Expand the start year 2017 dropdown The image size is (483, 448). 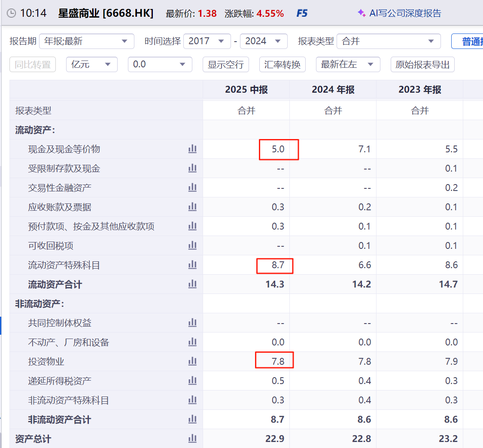[207, 41]
